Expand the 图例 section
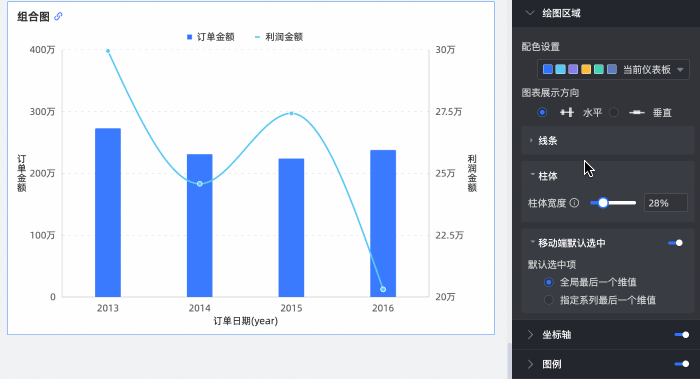 [530, 364]
